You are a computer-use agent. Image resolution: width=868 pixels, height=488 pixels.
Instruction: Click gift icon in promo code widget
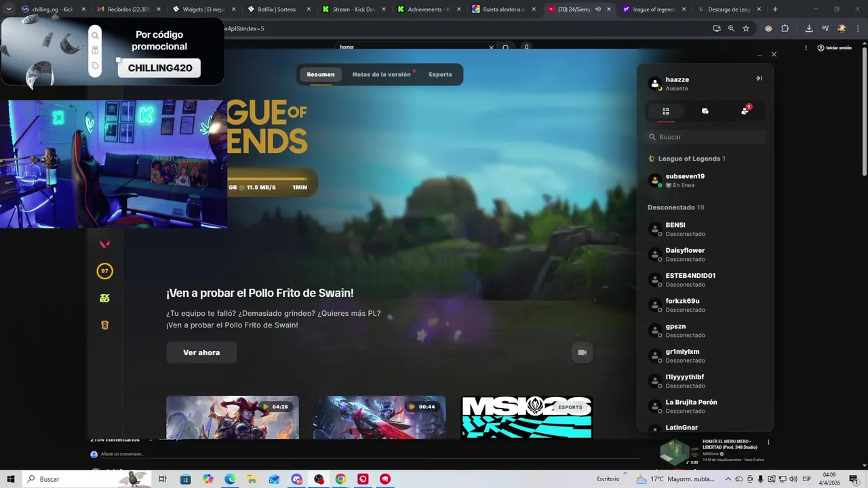(x=95, y=50)
